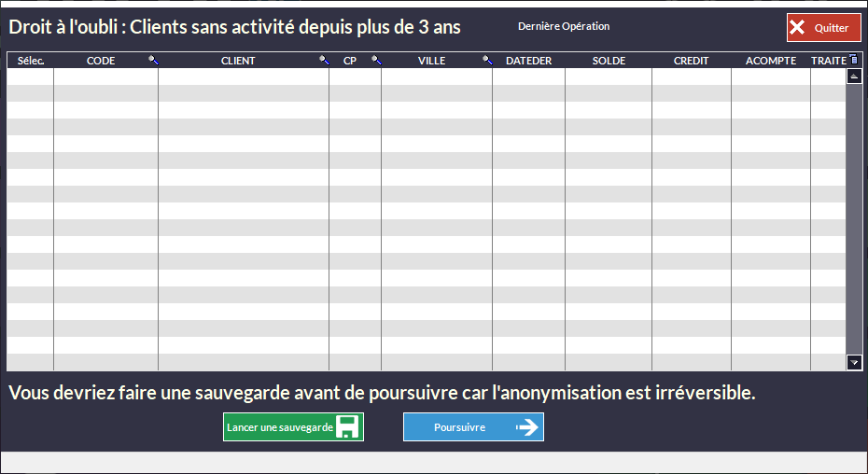Click the Dernière Opération label

tap(564, 26)
